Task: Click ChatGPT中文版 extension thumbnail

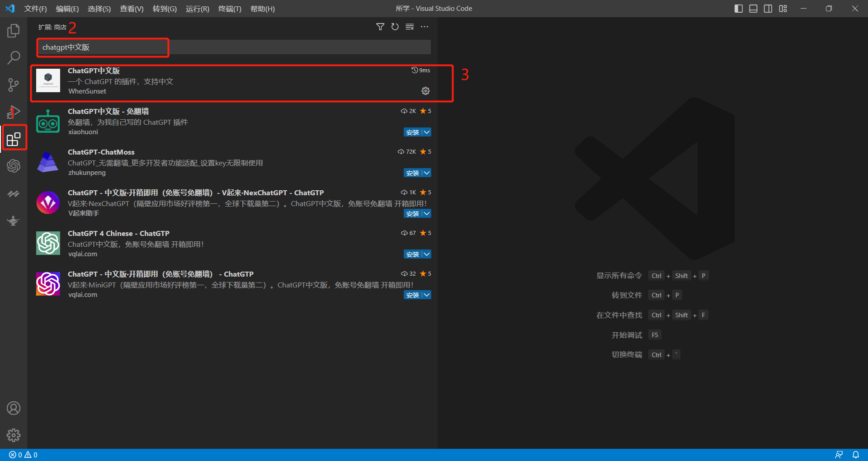Action: click(x=48, y=80)
